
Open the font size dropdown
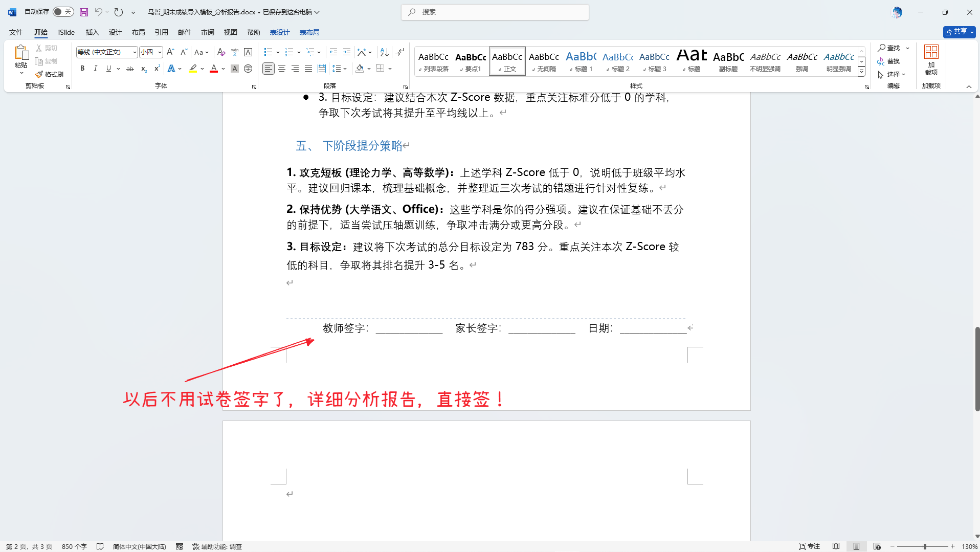point(160,52)
